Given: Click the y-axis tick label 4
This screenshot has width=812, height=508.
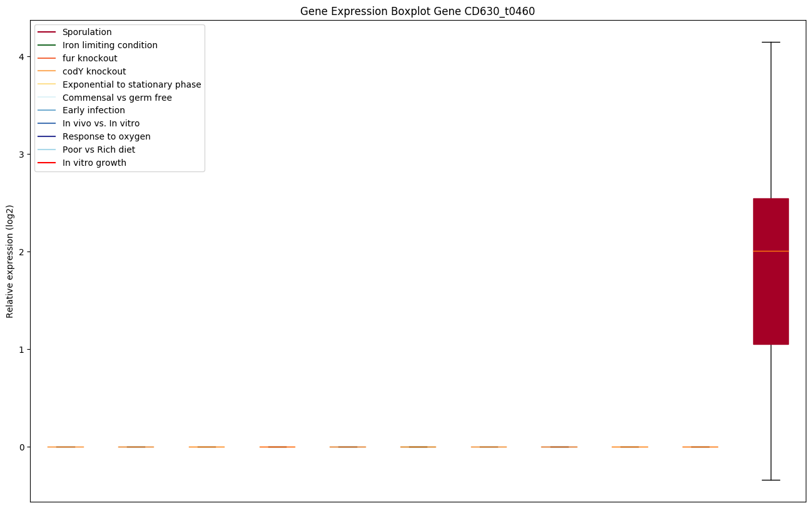Looking at the screenshot, I should pyautogui.click(x=21, y=56).
